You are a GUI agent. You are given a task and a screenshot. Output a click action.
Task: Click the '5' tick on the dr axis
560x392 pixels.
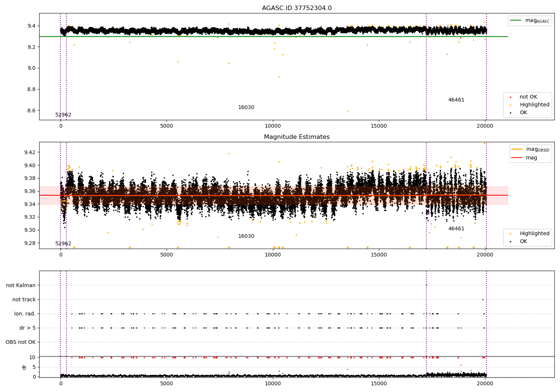pyautogui.click(x=34, y=367)
